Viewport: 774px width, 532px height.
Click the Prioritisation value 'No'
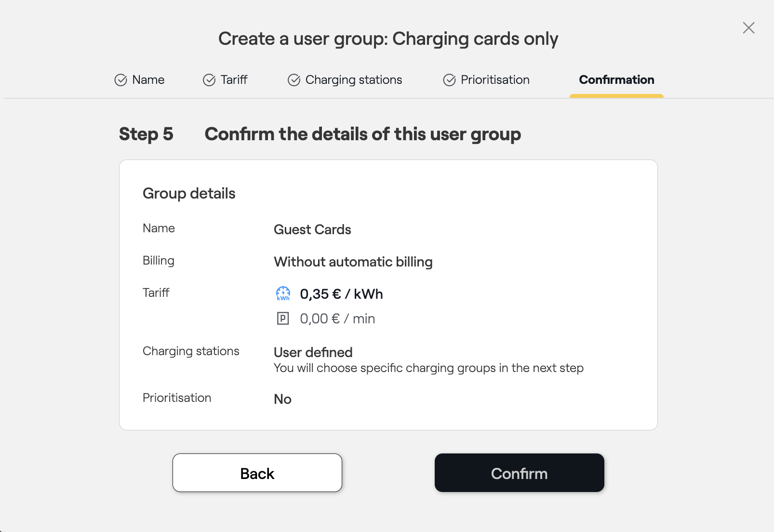(x=282, y=399)
